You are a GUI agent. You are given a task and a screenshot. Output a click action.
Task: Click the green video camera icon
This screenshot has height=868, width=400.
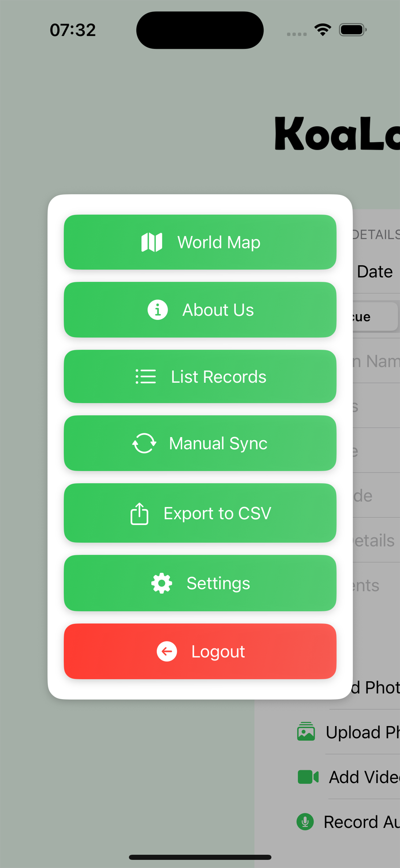(x=308, y=777)
